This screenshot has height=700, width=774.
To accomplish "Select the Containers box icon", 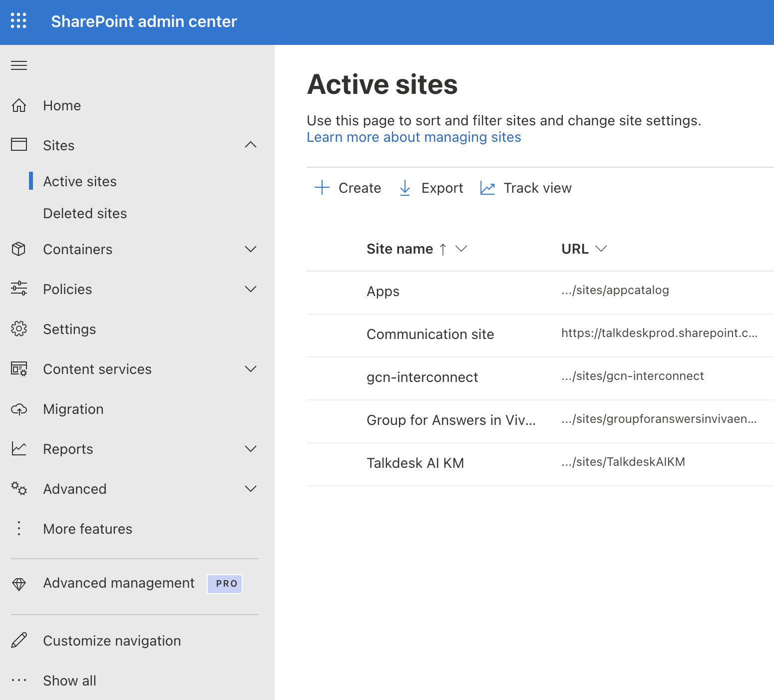I will click(x=18, y=249).
